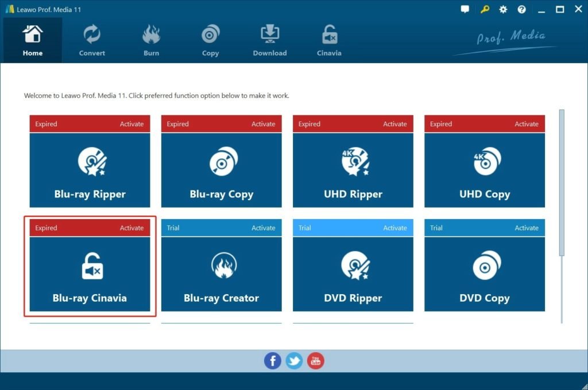Click the Leawo Prof. Media 11 title
Viewport: 588px width, 390px height.
point(49,9)
